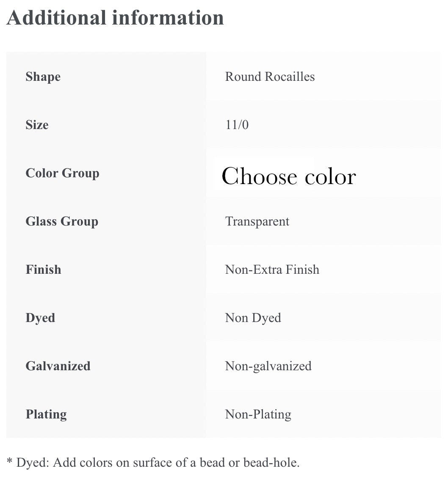Open the Choose color selector
This screenshot has height=479, width=448.
288,176
